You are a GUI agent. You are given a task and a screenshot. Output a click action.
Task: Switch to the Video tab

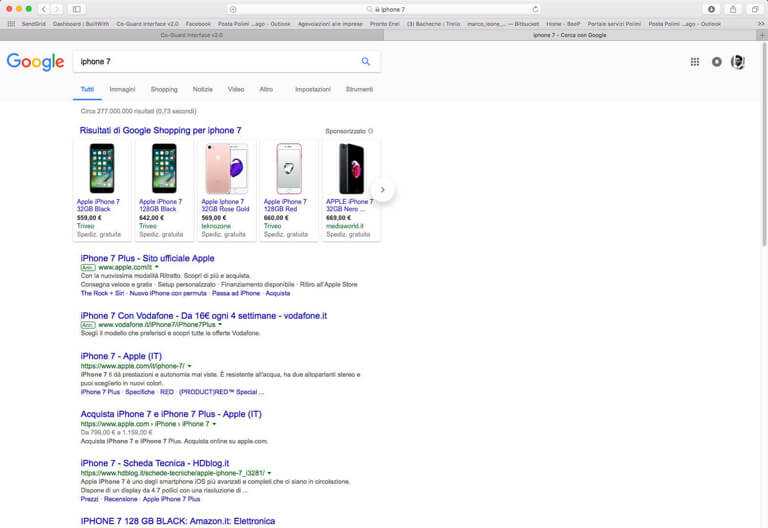pyautogui.click(x=236, y=89)
